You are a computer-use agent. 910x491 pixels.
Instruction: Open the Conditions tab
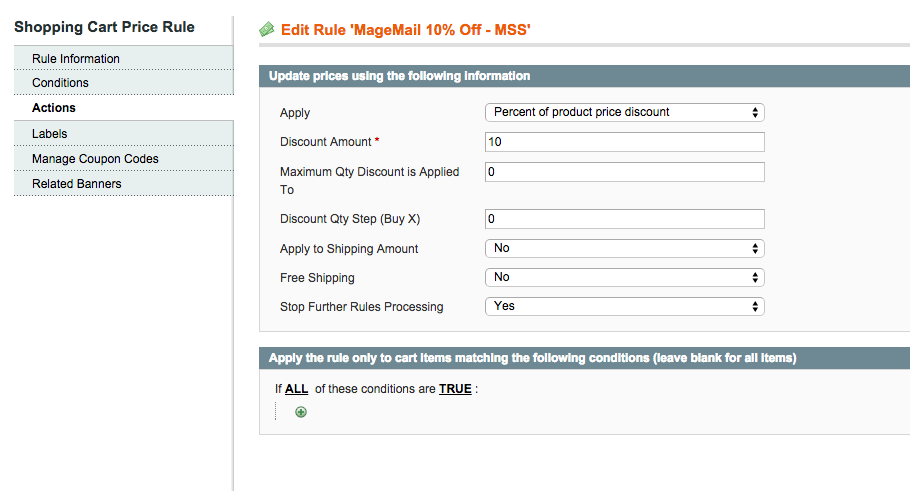pyautogui.click(x=60, y=83)
